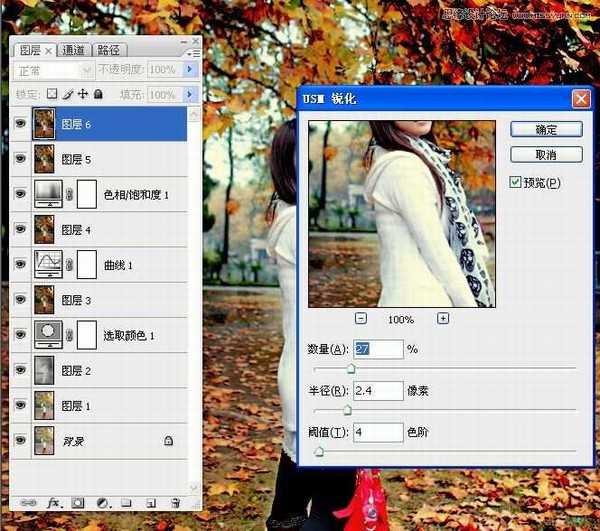
Task: Hide the 图层 6 layer
Action: (x=20, y=123)
